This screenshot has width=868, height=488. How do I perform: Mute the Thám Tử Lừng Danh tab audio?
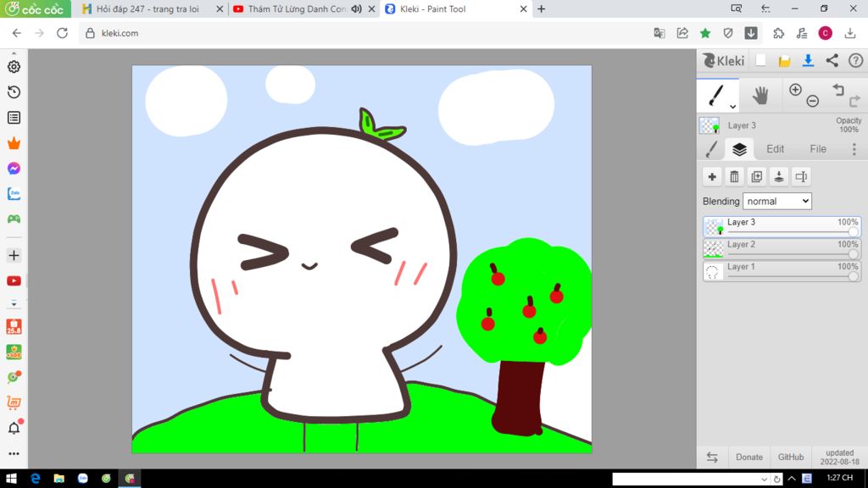pyautogui.click(x=357, y=8)
